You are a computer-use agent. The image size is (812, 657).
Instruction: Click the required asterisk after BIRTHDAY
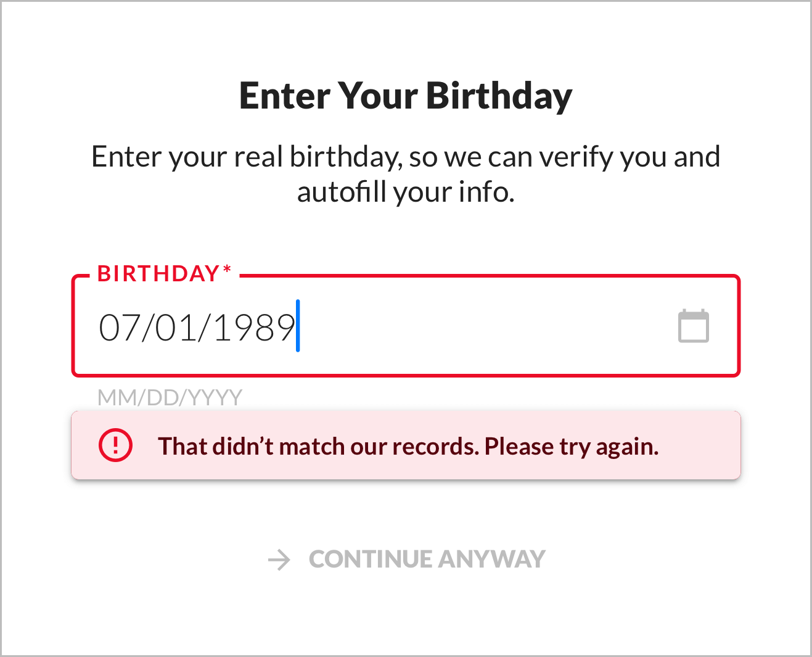[227, 270]
